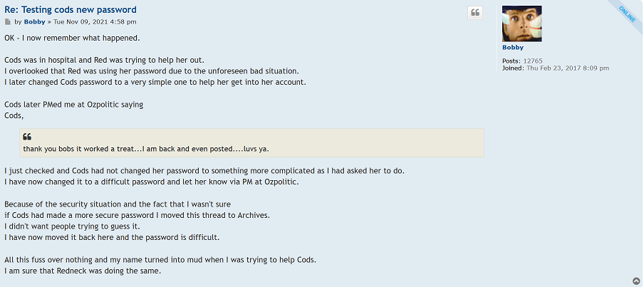Click the line 'OK - I now remember what happened.'
The height and width of the screenshot is (287, 644).
pyautogui.click(x=72, y=38)
